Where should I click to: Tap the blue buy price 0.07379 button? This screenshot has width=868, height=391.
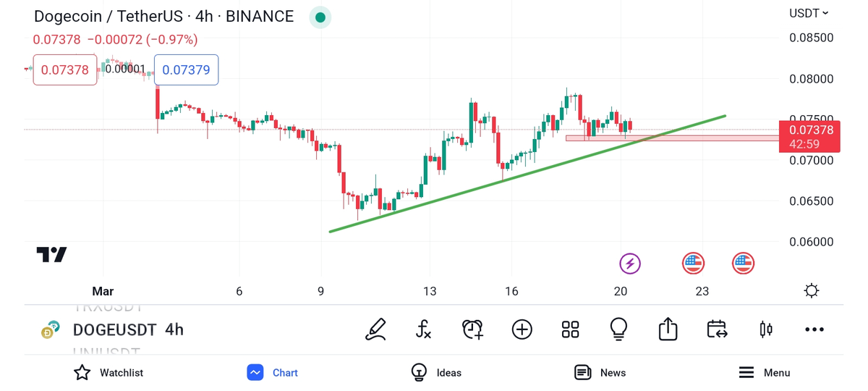(x=186, y=70)
